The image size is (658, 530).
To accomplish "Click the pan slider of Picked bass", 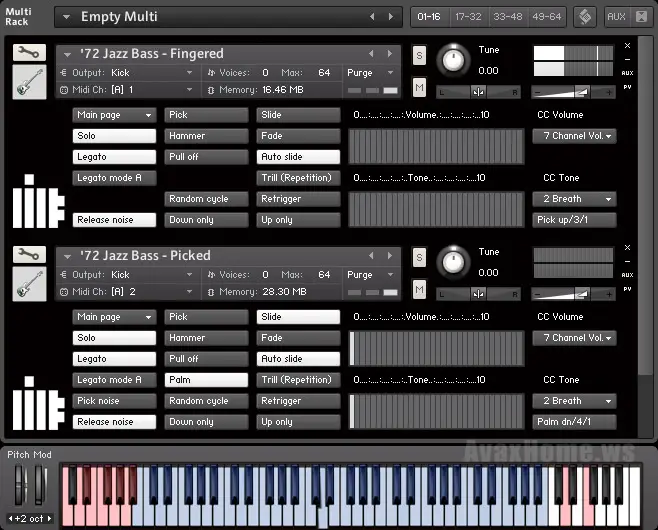I will (478, 294).
